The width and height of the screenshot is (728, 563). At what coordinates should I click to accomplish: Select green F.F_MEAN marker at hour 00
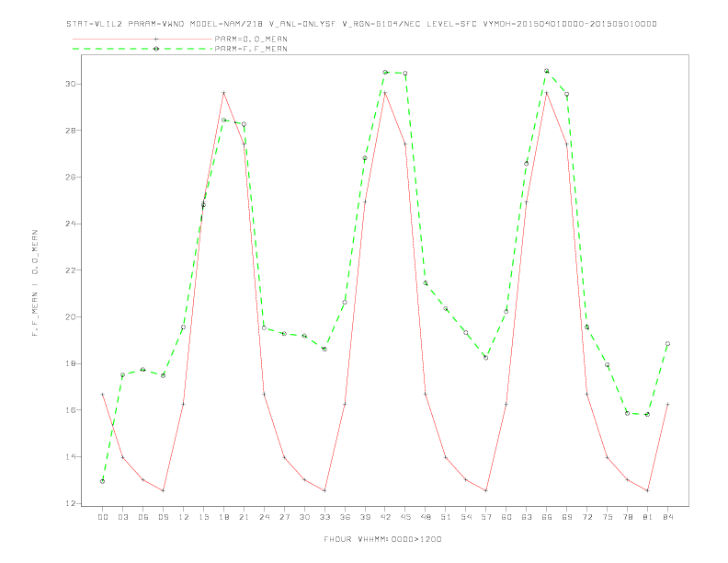point(103,481)
